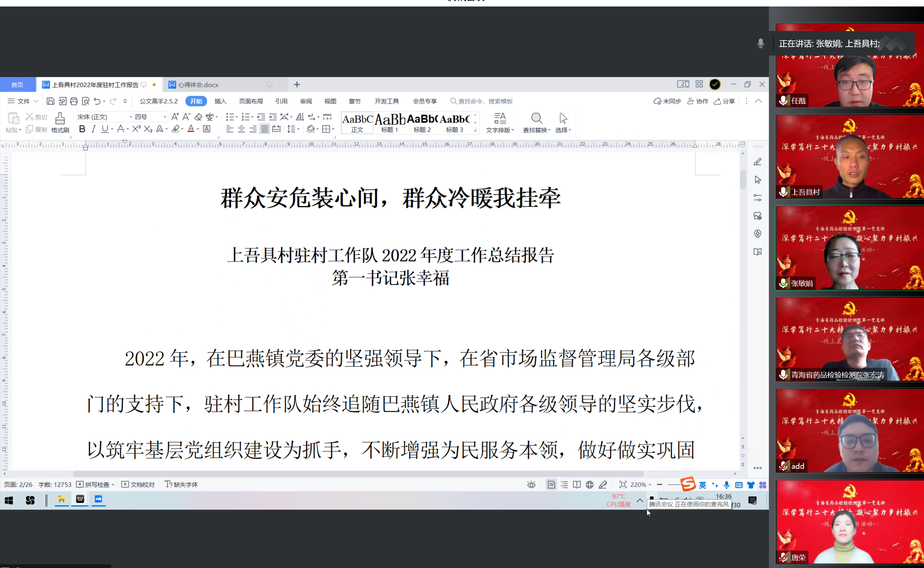Click the Print icon in quick toolbar

point(74,101)
